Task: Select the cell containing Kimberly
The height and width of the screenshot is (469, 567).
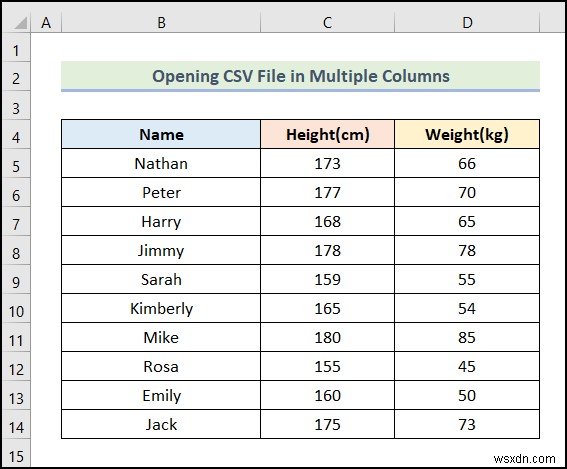Action: point(161,308)
